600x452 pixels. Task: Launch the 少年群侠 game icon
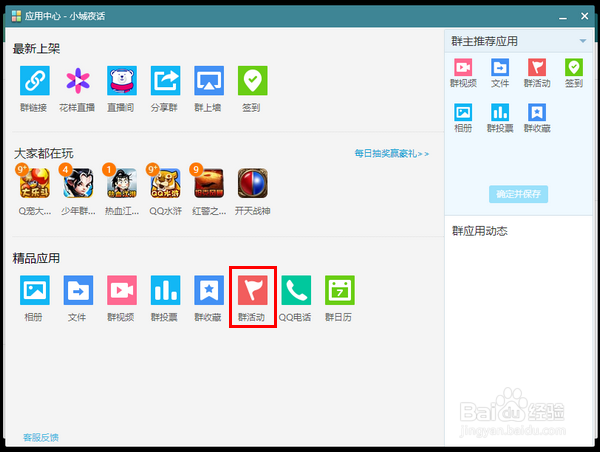point(78,183)
